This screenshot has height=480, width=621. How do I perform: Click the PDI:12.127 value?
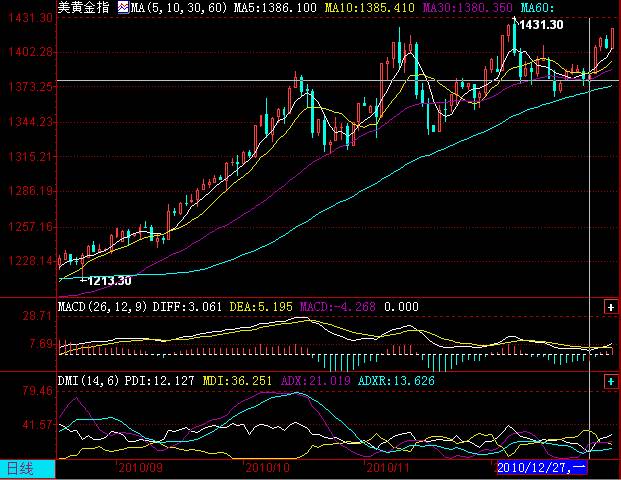point(159,381)
